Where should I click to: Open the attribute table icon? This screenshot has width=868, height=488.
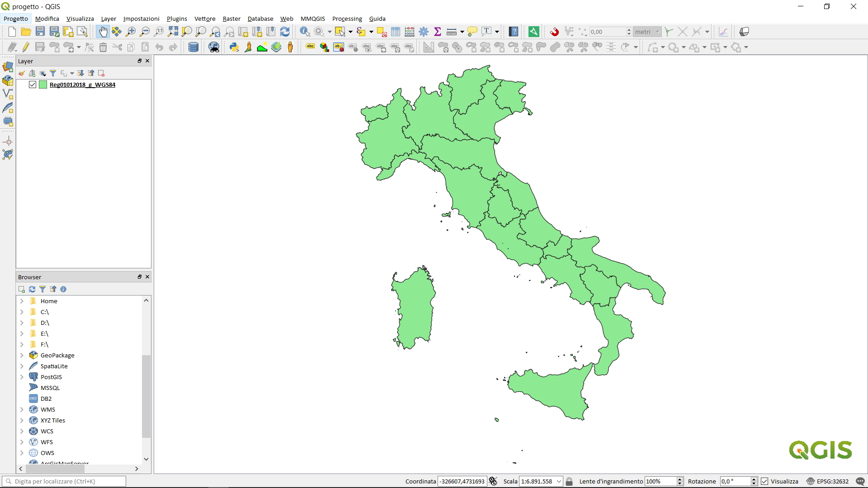click(x=395, y=32)
